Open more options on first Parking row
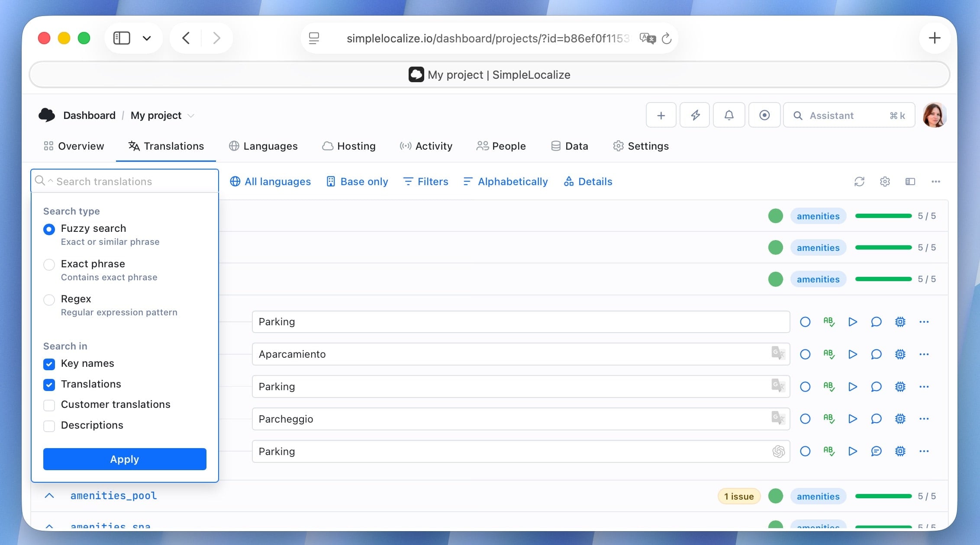980x545 pixels. [x=924, y=322]
